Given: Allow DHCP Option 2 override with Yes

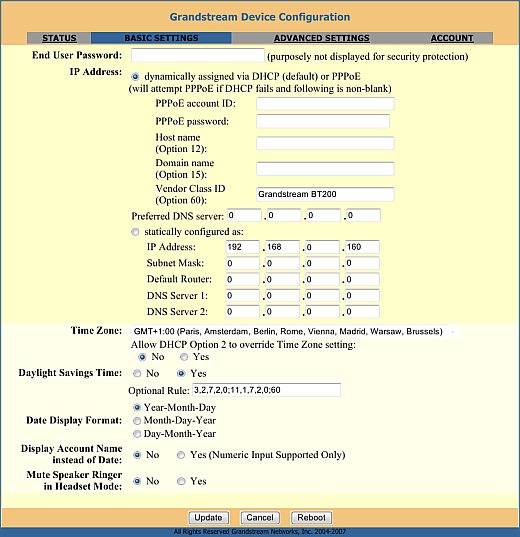Looking at the screenshot, I should pyautogui.click(x=184, y=357).
